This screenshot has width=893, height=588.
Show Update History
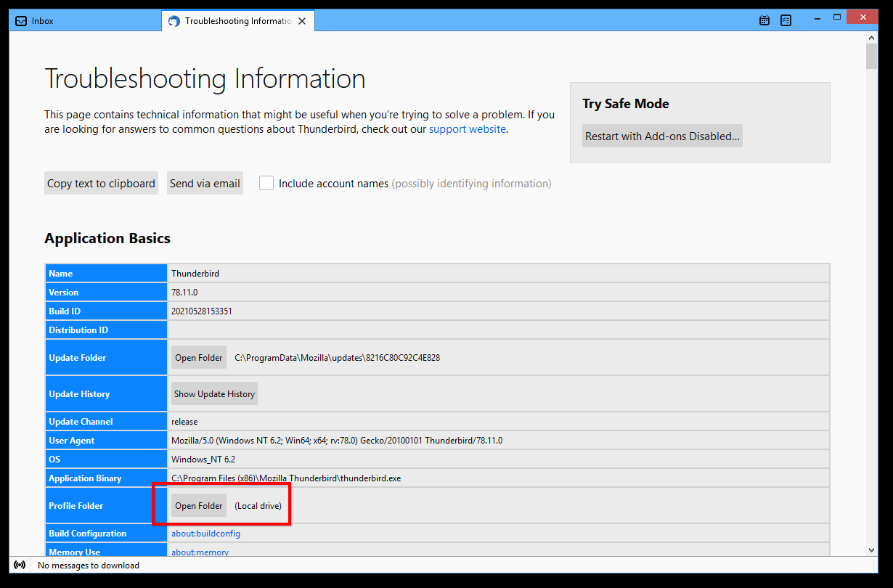coord(214,394)
